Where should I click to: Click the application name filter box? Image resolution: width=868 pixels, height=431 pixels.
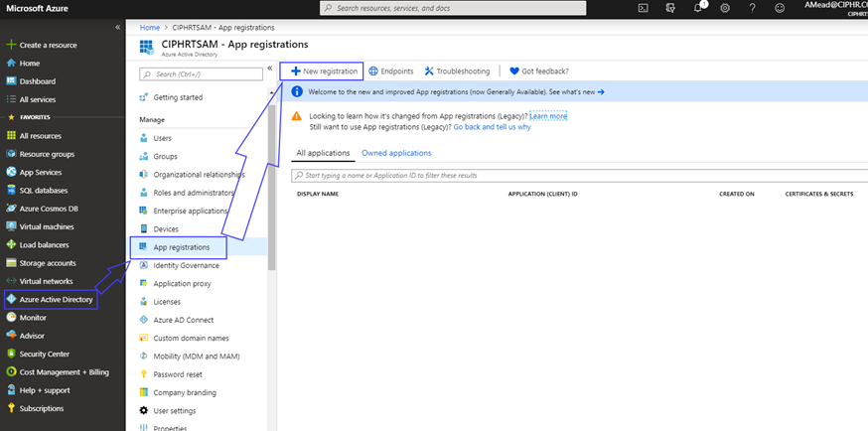point(579,176)
